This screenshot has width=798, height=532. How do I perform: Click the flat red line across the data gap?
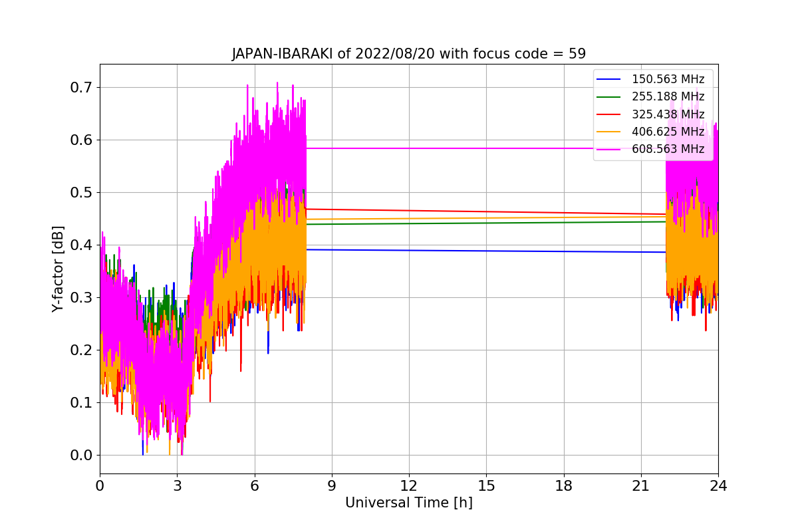(x=485, y=211)
